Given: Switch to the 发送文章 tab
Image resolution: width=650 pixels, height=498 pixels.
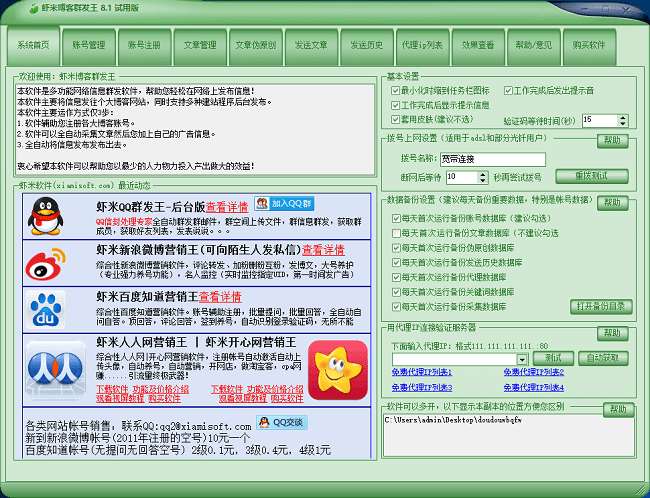Looking at the screenshot, I should click(311, 46).
